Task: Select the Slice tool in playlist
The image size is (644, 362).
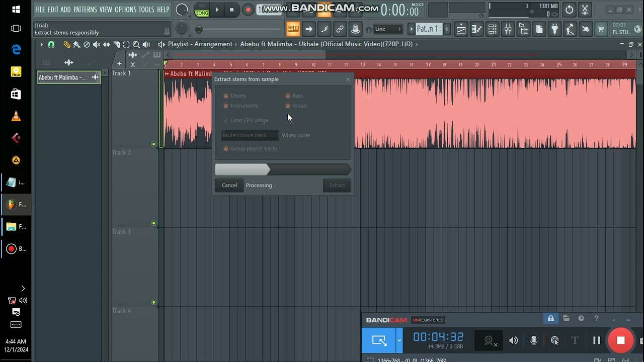Action: 117,44
